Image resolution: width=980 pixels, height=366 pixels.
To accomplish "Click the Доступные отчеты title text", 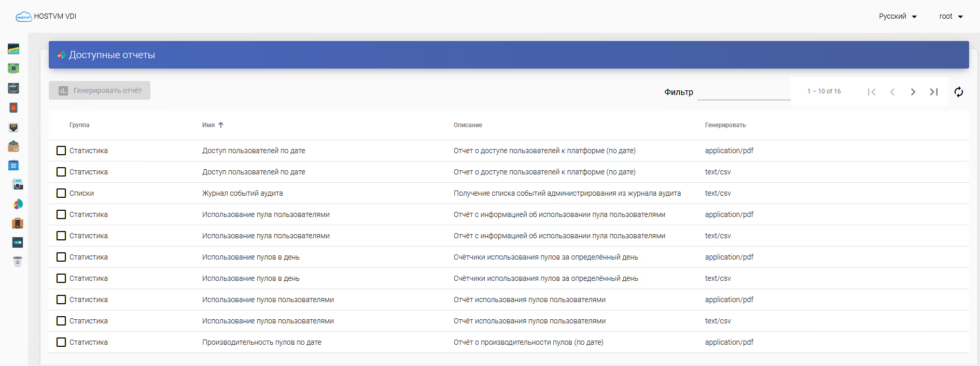I will 112,55.
